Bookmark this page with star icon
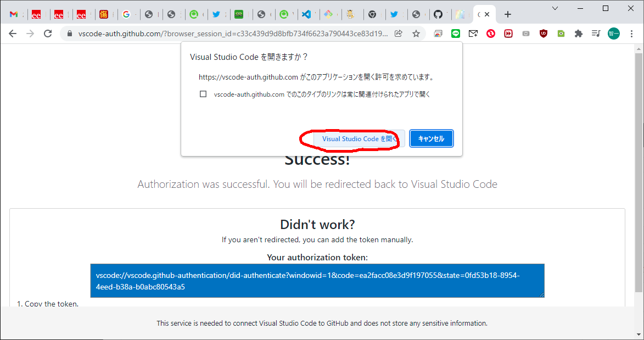This screenshot has width=644, height=340. tap(416, 34)
